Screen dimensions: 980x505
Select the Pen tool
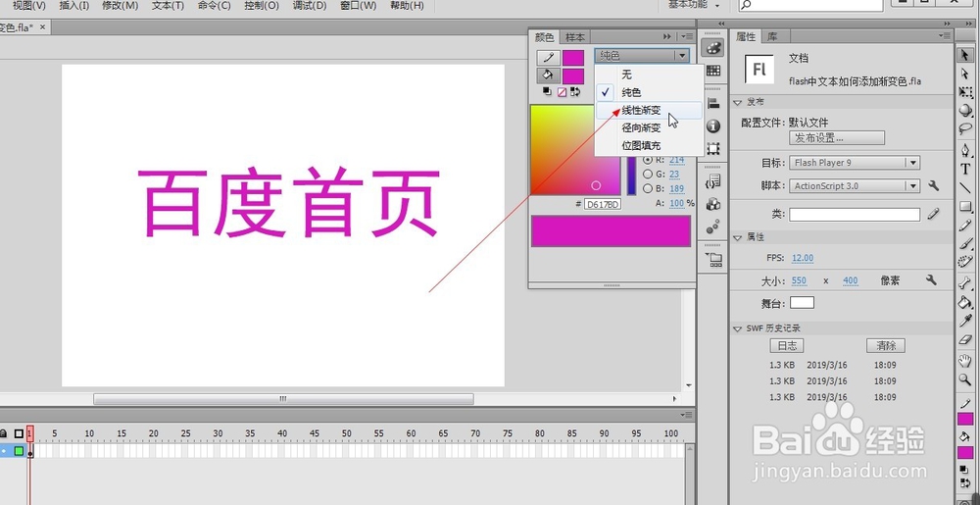point(965,151)
